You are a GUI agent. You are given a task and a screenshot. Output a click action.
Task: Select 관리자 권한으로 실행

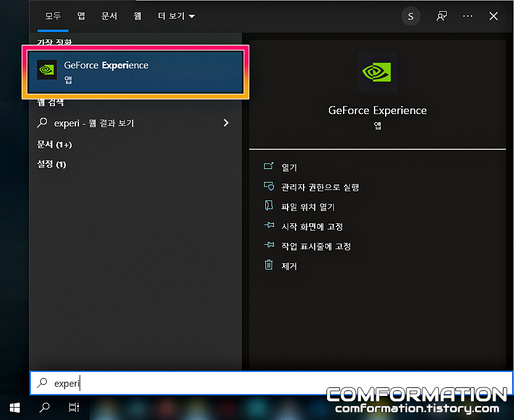click(x=320, y=187)
